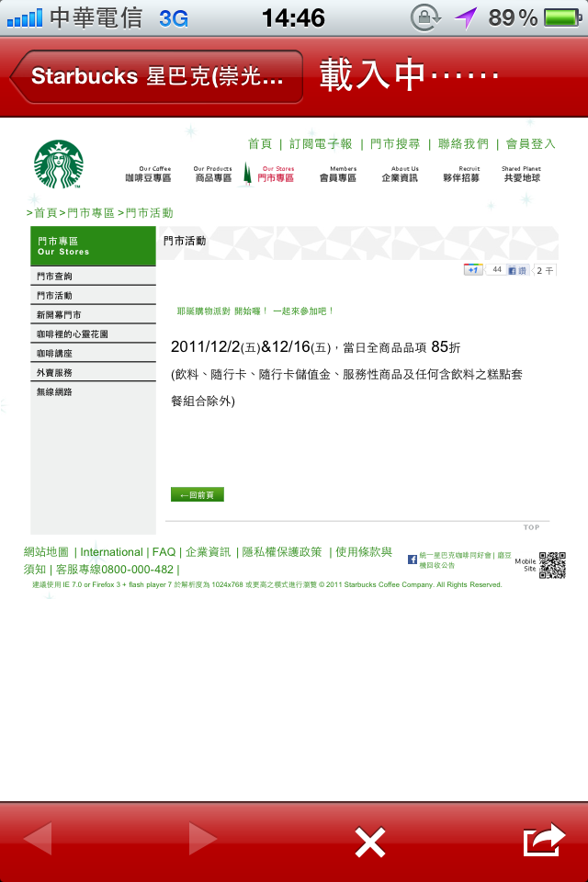Viewport: 588px width, 882px height.
Task: Open 統一星巴克咖啡同好會 link
Action: [455, 555]
